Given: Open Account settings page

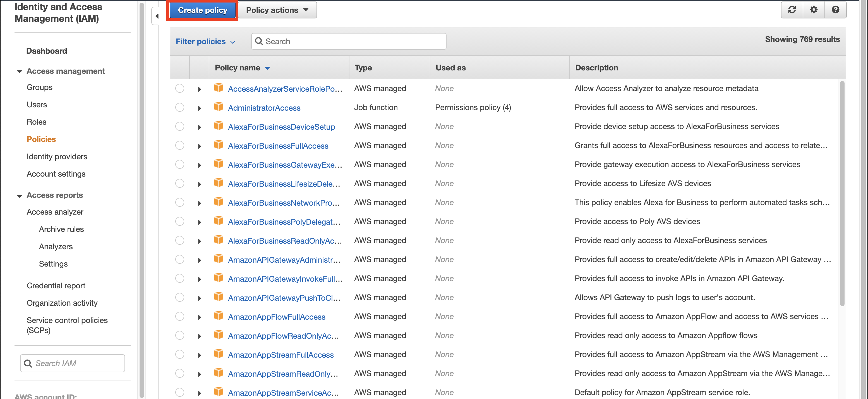Looking at the screenshot, I should pos(56,174).
